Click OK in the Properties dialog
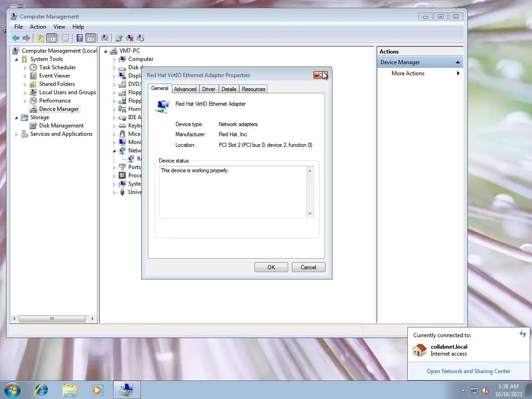This screenshot has width=532, height=399. pos(271,267)
